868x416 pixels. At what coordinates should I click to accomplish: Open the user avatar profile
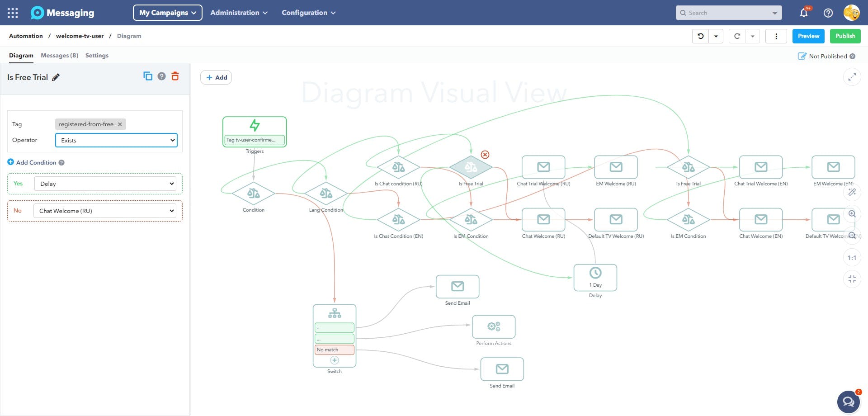pyautogui.click(x=852, y=13)
